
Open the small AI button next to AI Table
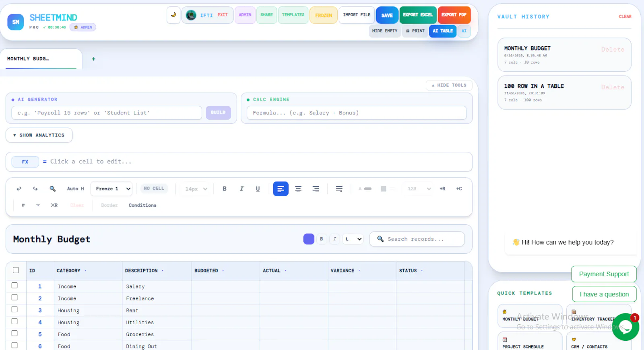click(464, 31)
